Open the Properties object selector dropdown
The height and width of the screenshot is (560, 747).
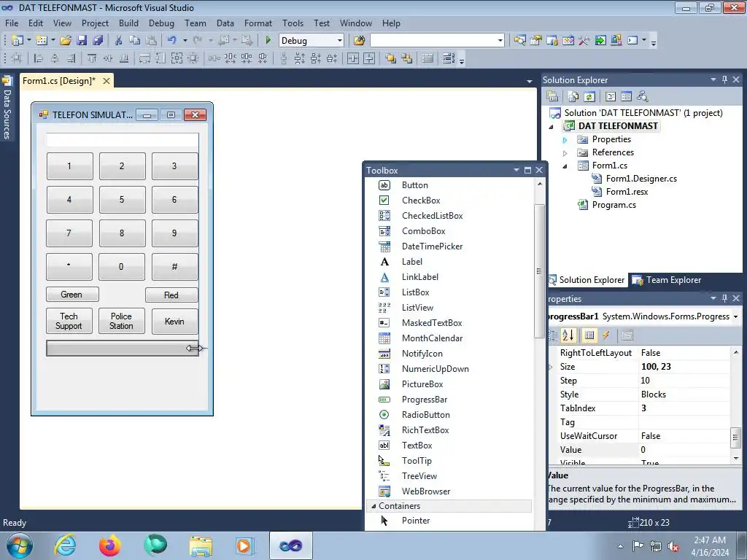click(x=735, y=316)
